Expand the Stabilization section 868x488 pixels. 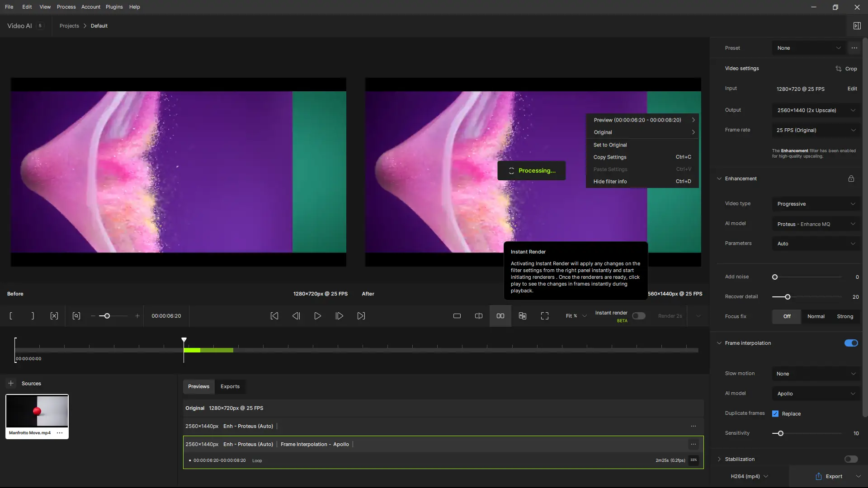tap(719, 460)
